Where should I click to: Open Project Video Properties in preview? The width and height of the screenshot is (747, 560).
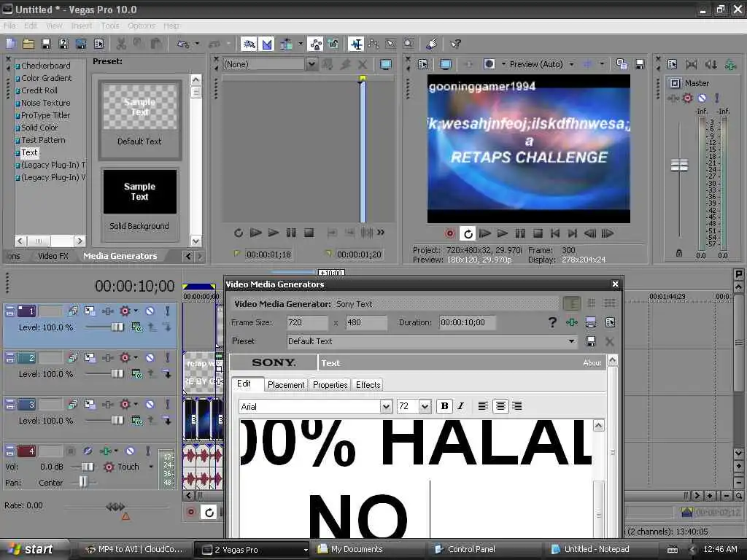click(422, 64)
